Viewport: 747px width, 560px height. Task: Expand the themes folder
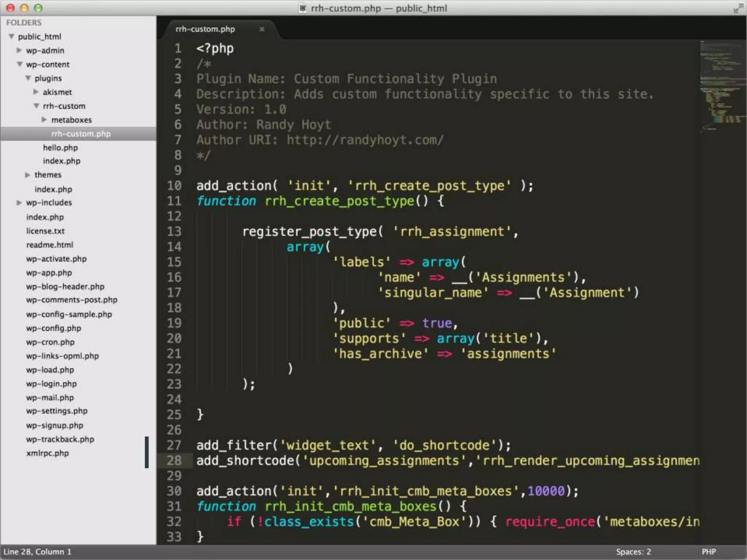click(28, 175)
